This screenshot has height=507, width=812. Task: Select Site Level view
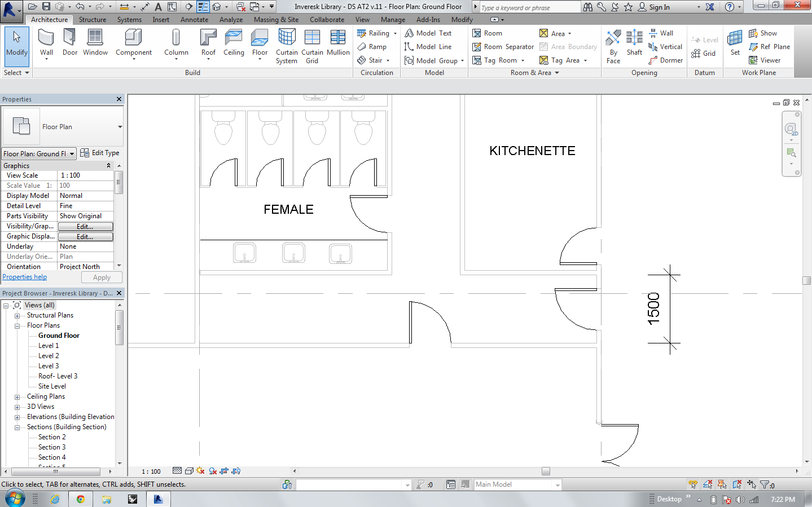[x=52, y=386]
